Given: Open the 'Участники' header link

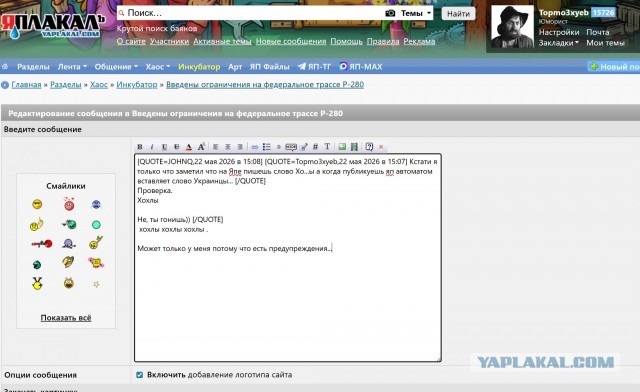Looking at the screenshot, I should [169, 41].
